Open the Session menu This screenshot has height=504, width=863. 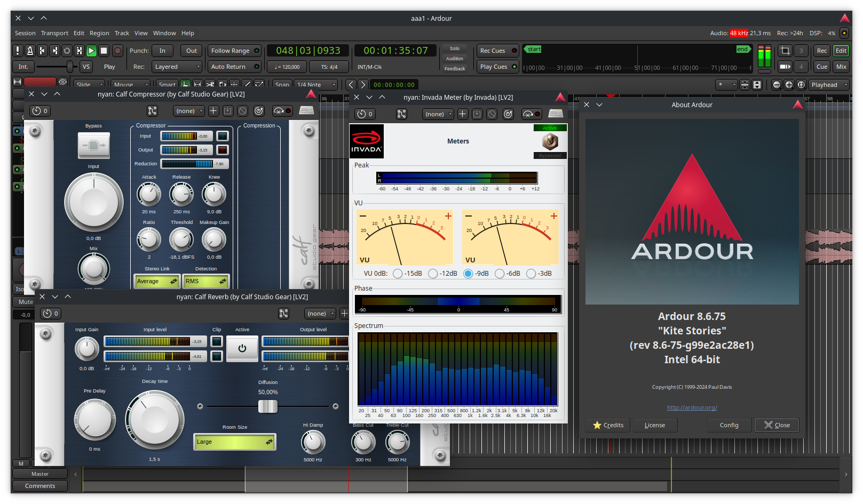(x=25, y=33)
